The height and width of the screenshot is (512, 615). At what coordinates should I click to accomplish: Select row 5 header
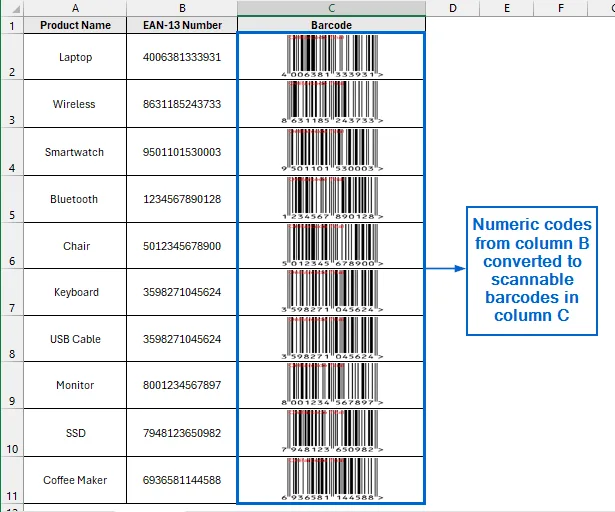point(12,199)
